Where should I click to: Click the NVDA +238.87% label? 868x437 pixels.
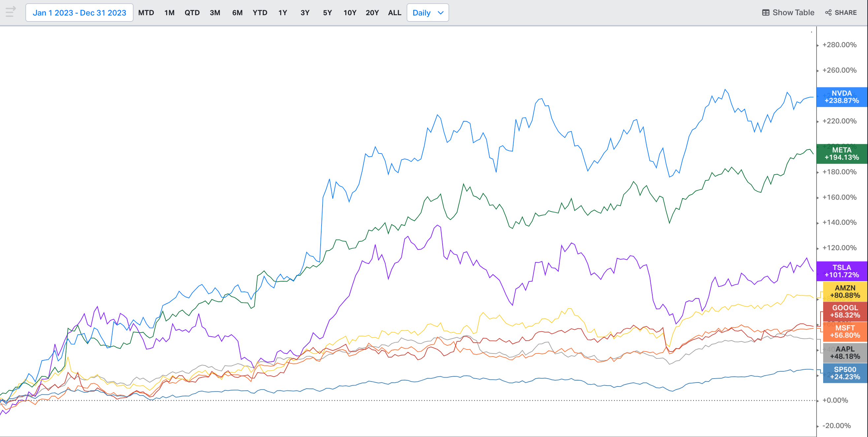click(x=842, y=97)
